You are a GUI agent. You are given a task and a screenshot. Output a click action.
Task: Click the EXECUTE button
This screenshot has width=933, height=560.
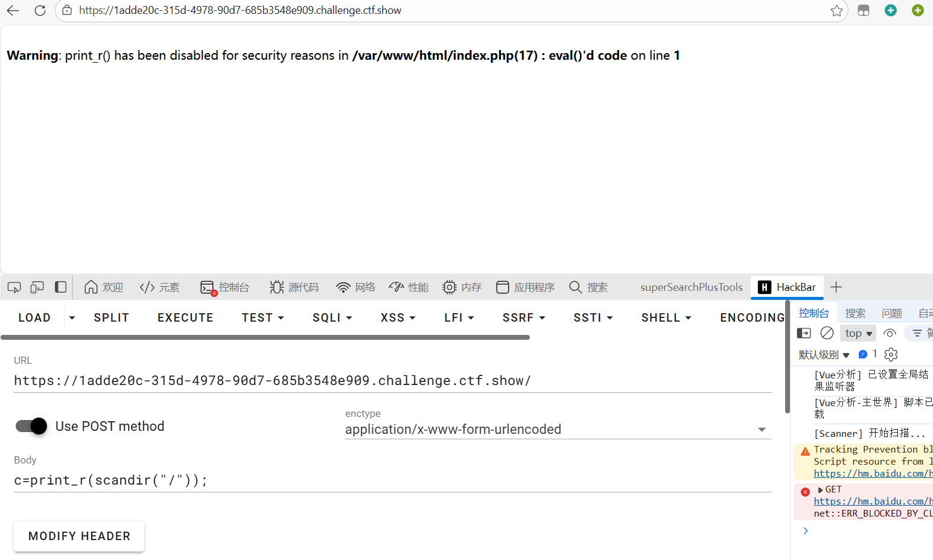[x=185, y=317]
